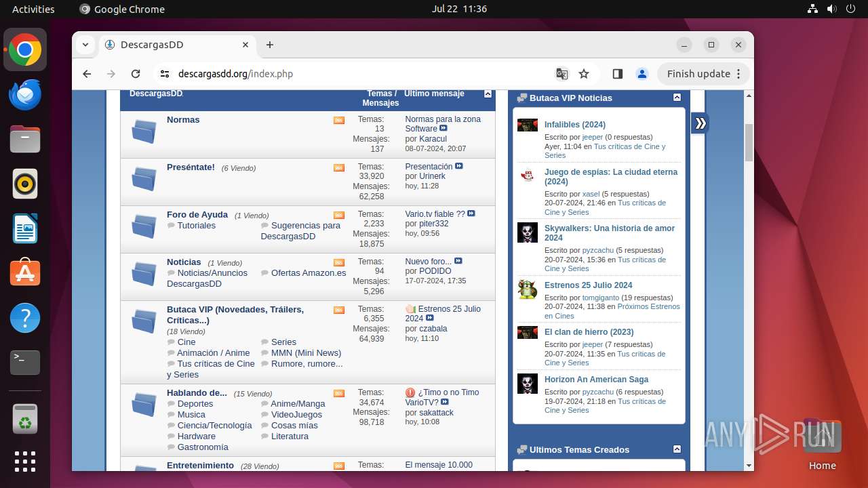The image size is (868, 488).
Task: Open the RSS feed icon for Noticias
Action: pos(339,262)
